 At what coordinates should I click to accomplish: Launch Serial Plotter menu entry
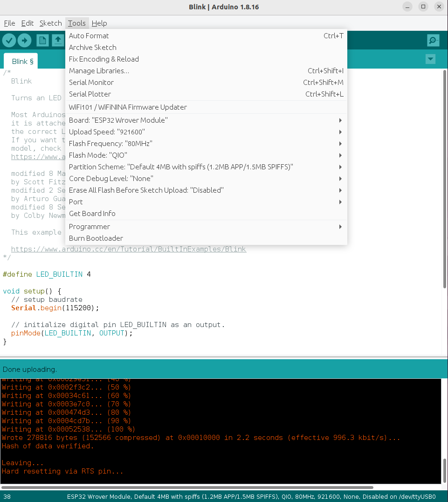click(x=206, y=94)
